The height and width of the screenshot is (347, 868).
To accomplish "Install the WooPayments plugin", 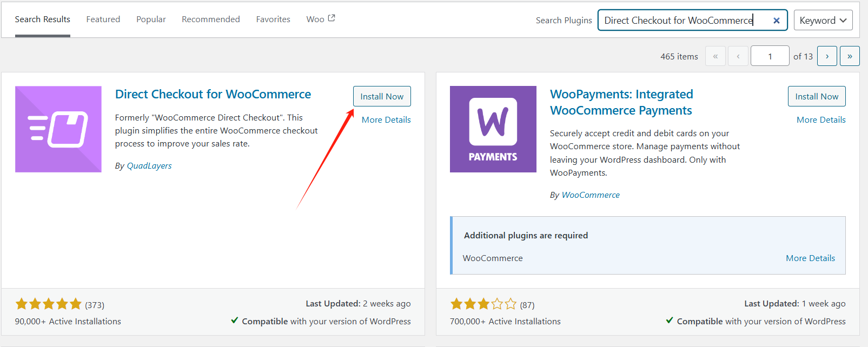I will [x=817, y=96].
